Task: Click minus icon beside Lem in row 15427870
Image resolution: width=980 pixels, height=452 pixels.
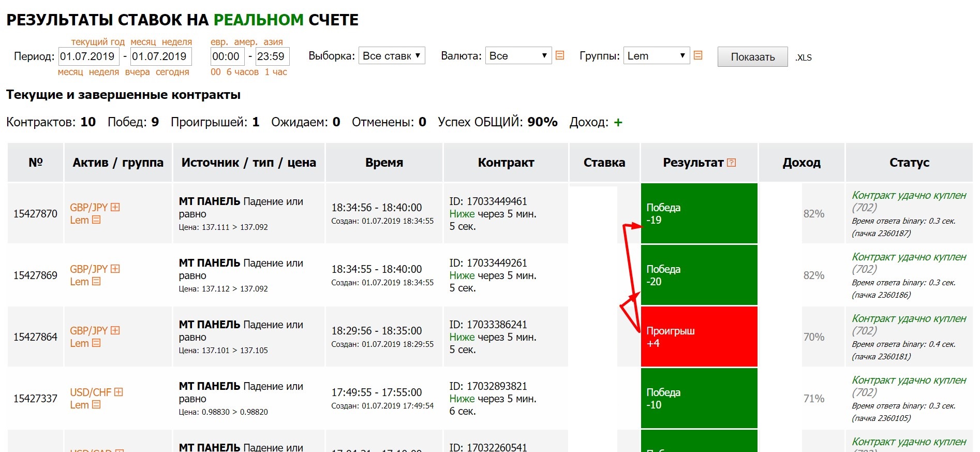Action: pyautogui.click(x=96, y=220)
